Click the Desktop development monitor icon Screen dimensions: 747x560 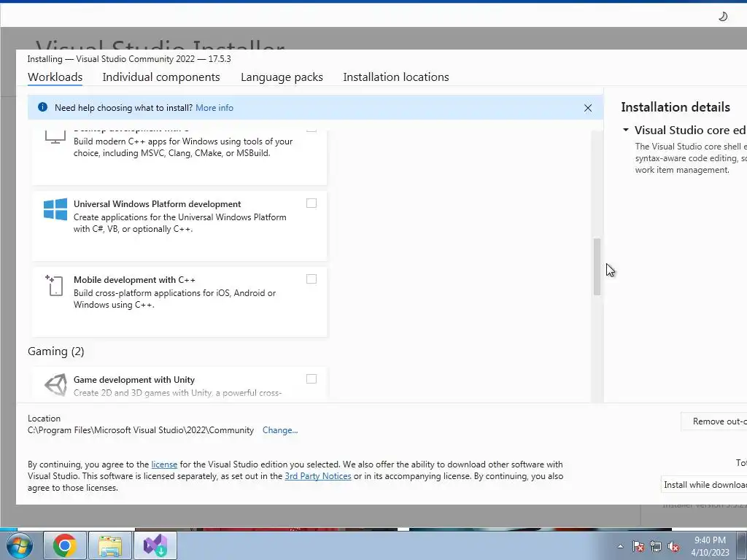(55, 137)
